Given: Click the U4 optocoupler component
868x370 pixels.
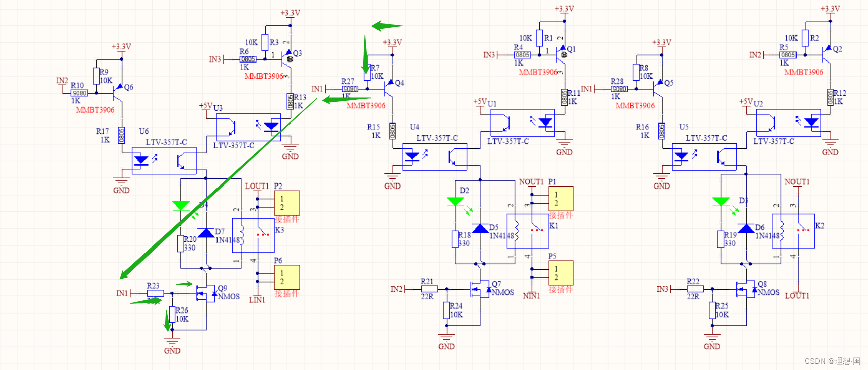Looking at the screenshot, I should (435, 157).
